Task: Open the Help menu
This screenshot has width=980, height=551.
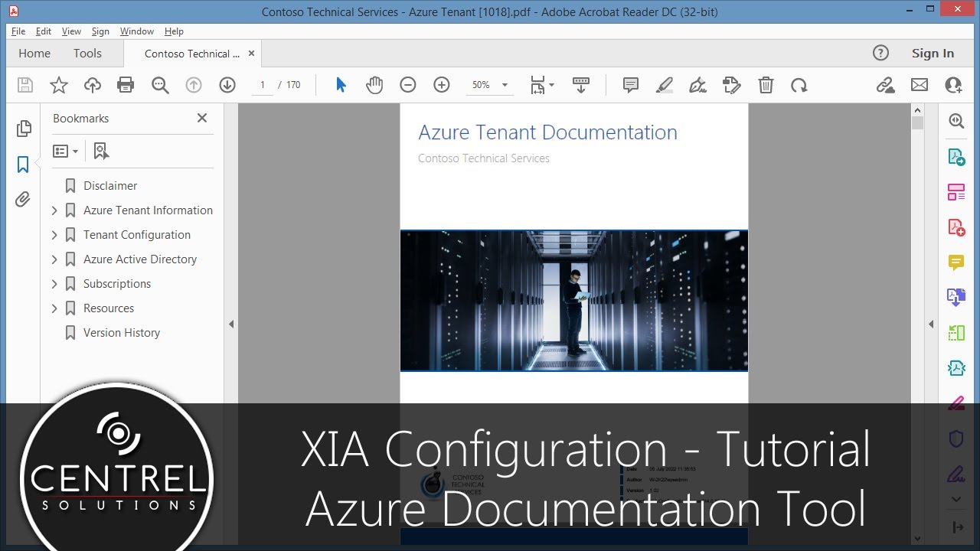Action: click(x=174, y=31)
